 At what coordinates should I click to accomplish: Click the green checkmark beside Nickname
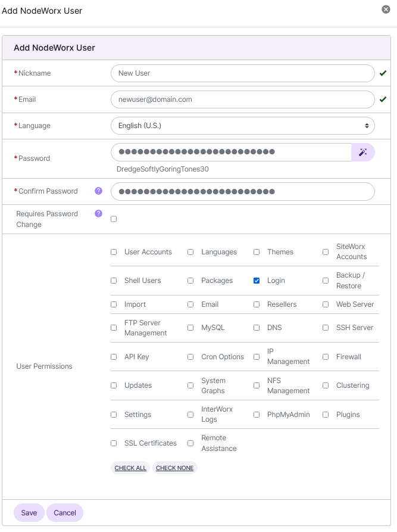383,73
